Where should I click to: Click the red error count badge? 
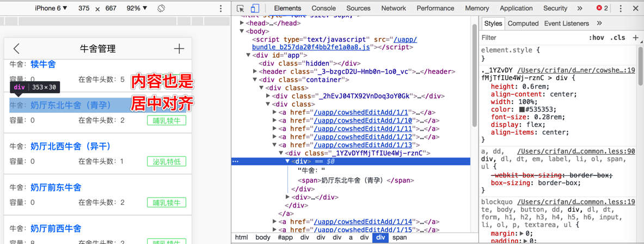point(602,8)
